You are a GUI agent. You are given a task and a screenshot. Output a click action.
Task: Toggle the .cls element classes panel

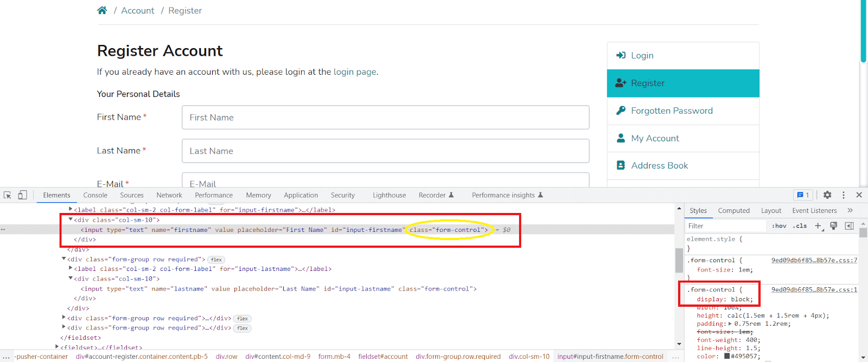coord(800,226)
